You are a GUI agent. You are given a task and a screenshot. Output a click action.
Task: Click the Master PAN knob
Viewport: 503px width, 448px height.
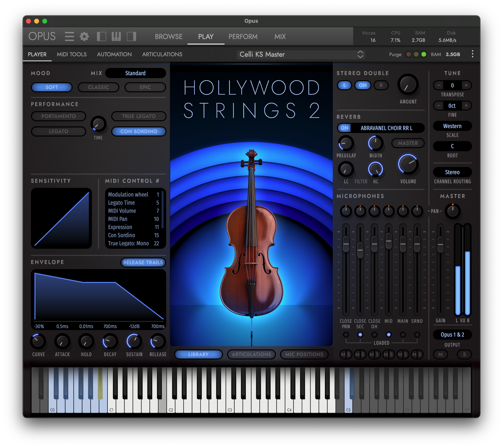(x=452, y=211)
